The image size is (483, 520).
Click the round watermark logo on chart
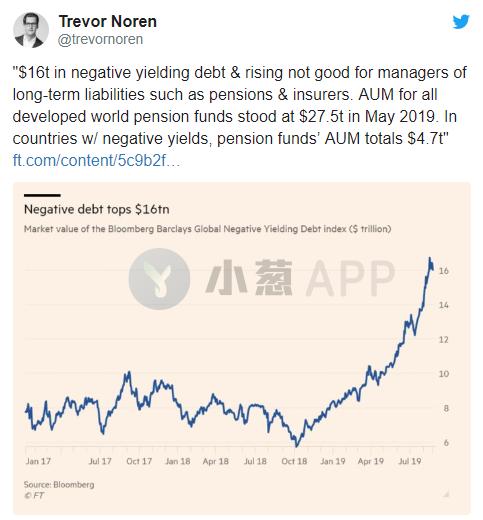pyautogui.click(x=159, y=279)
